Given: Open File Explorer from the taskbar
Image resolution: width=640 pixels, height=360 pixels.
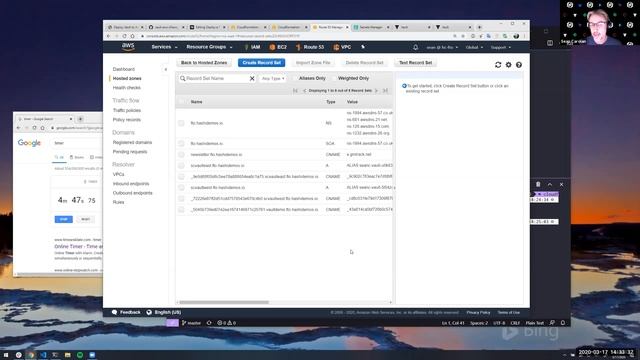Looking at the screenshot, I should click(x=68, y=355).
